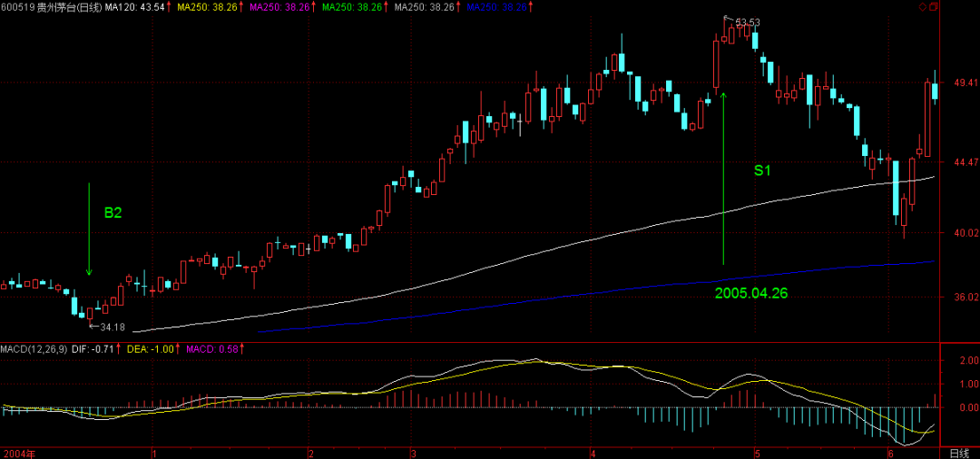Click the 2004年 label on time axis
The width and height of the screenshot is (980, 459).
17,453
